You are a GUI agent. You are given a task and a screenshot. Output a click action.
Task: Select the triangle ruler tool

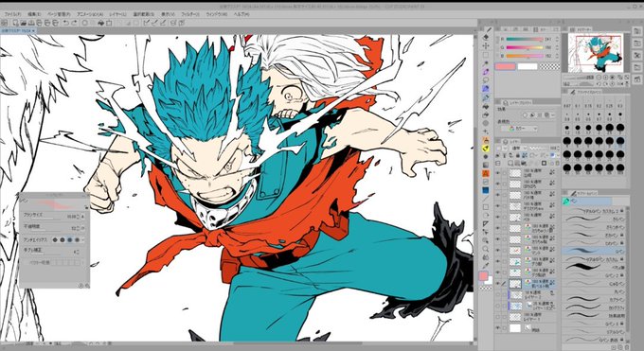[486, 223]
